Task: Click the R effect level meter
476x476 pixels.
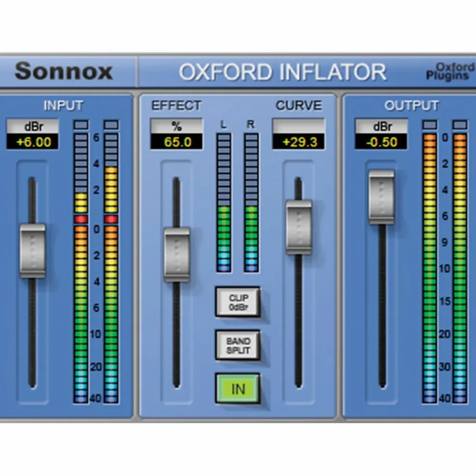Action: (x=252, y=203)
